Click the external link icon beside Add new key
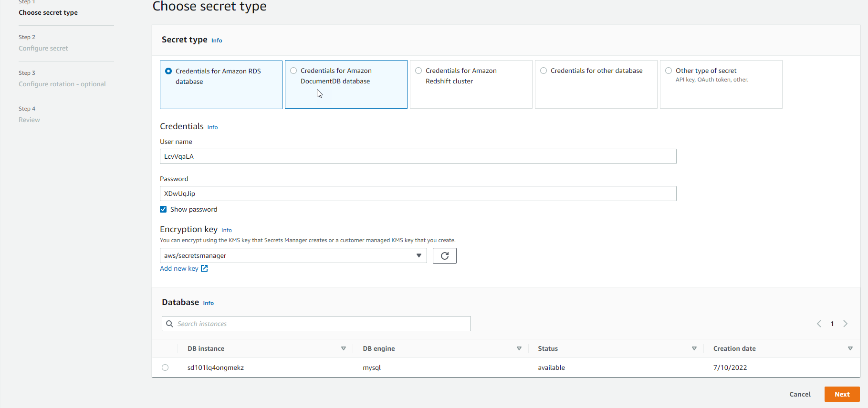 tap(204, 269)
